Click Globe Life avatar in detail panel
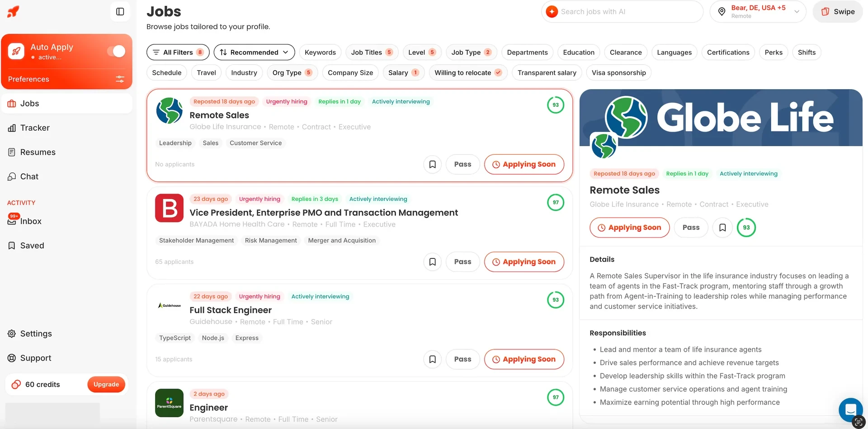 (604, 145)
